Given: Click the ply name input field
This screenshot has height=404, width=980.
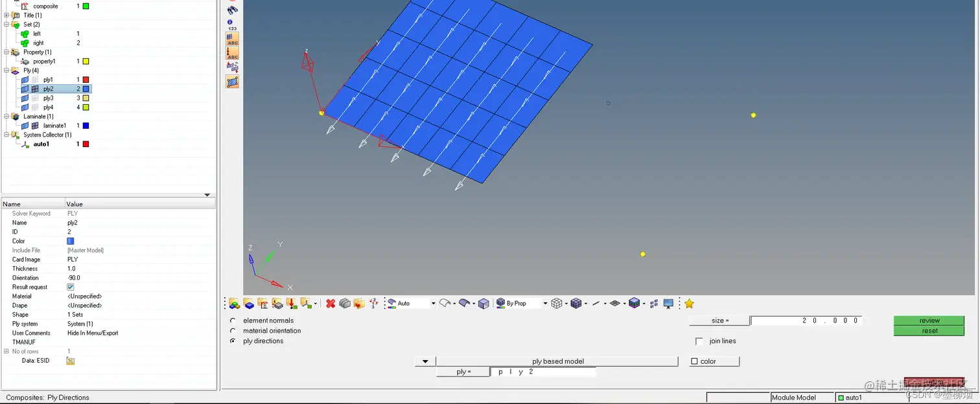Looking at the screenshot, I should click(543, 372).
